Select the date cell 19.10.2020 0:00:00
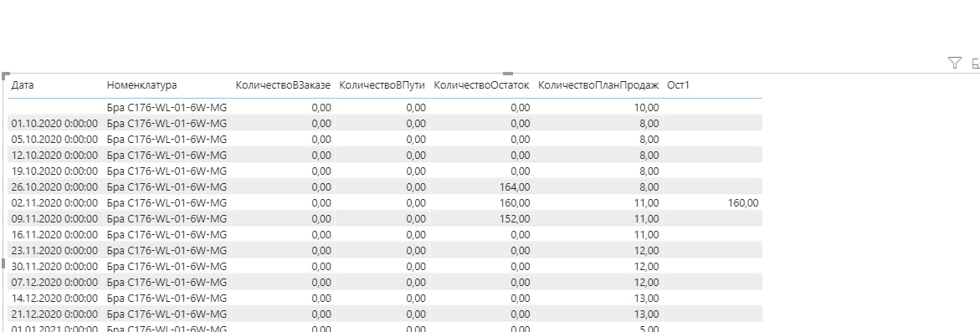The image size is (980, 332). (x=55, y=171)
